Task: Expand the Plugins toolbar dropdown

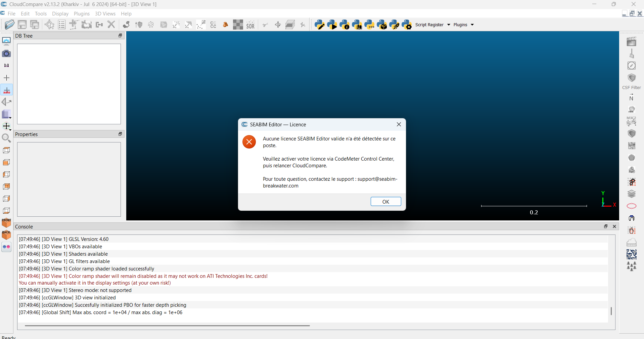Action: click(x=472, y=25)
